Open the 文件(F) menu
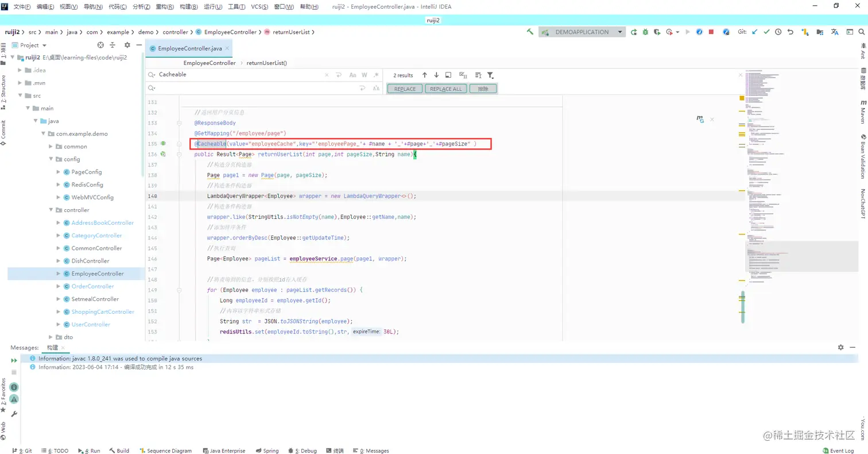This screenshot has width=868, height=454. tap(22, 6)
